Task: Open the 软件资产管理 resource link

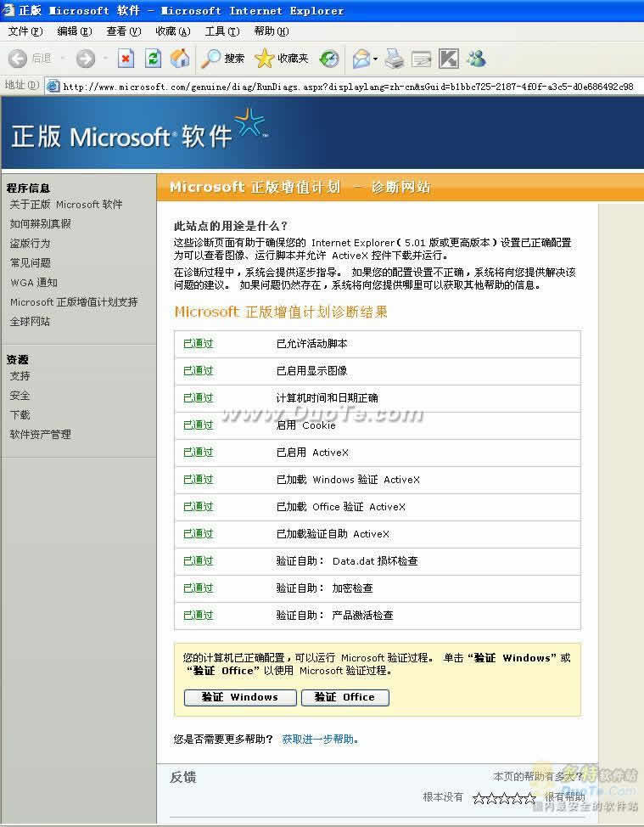Action: coord(40,434)
